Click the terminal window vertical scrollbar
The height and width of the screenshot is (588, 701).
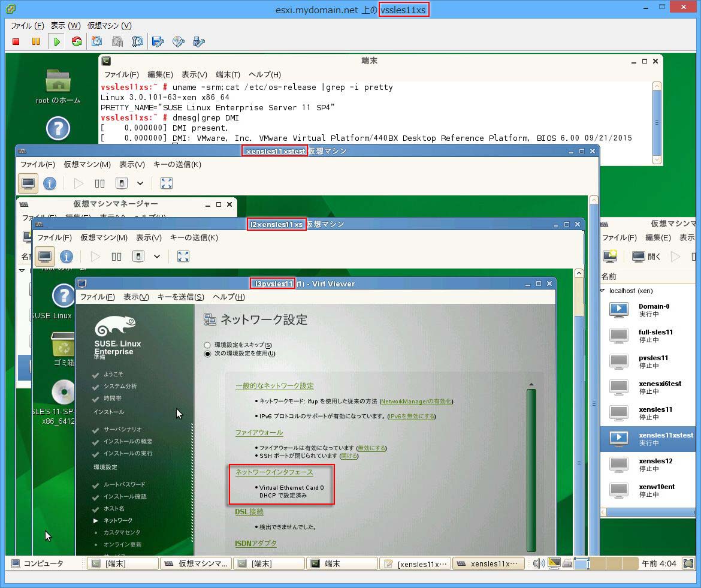pyautogui.click(x=657, y=123)
